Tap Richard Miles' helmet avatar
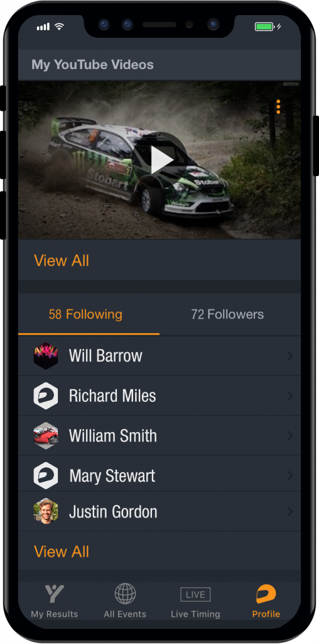This screenshot has width=319, height=644. click(x=45, y=396)
